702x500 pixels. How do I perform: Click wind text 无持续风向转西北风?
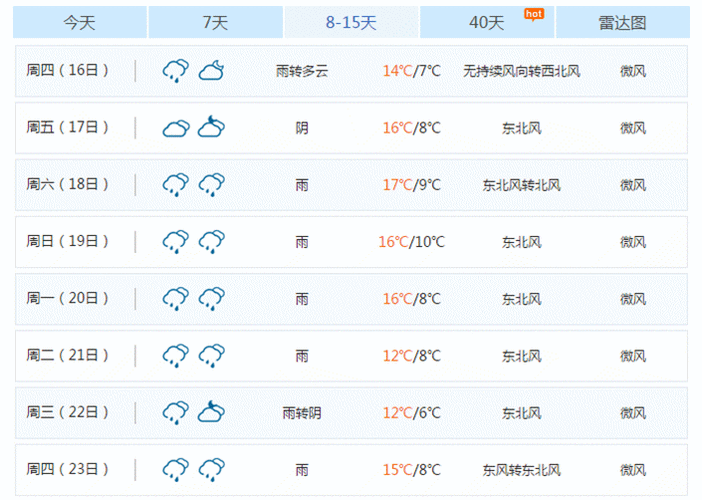pyautogui.click(x=522, y=71)
